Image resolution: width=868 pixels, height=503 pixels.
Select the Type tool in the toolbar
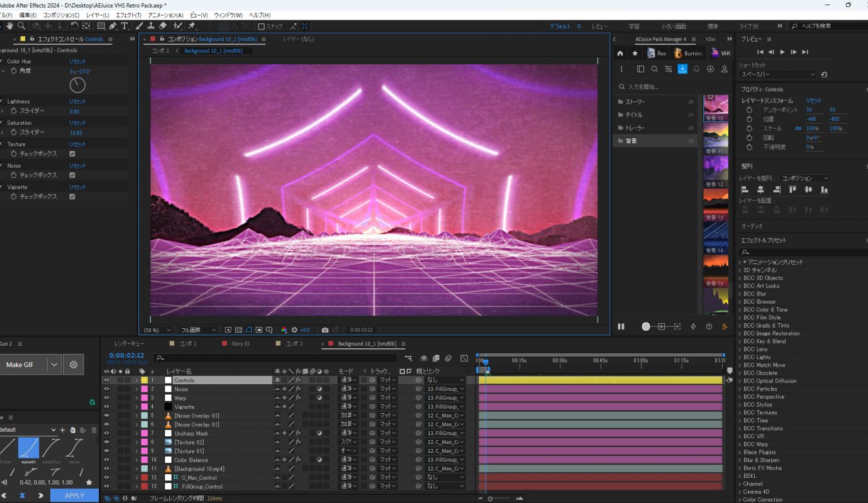click(124, 26)
